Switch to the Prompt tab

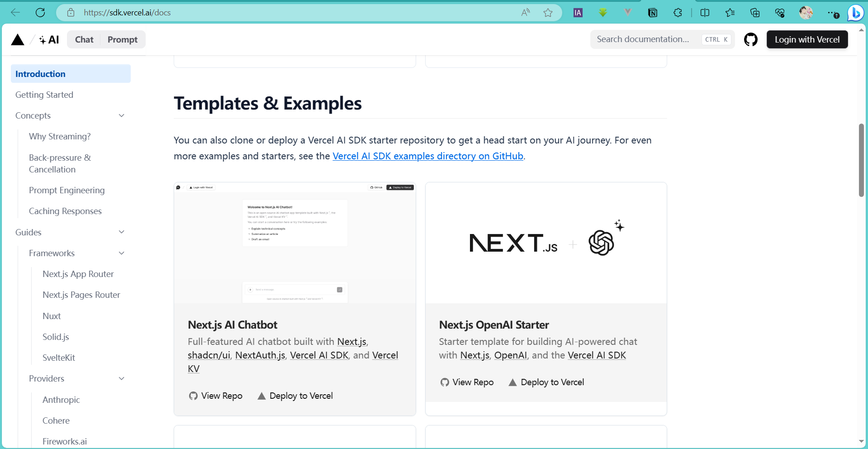coord(122,40)
